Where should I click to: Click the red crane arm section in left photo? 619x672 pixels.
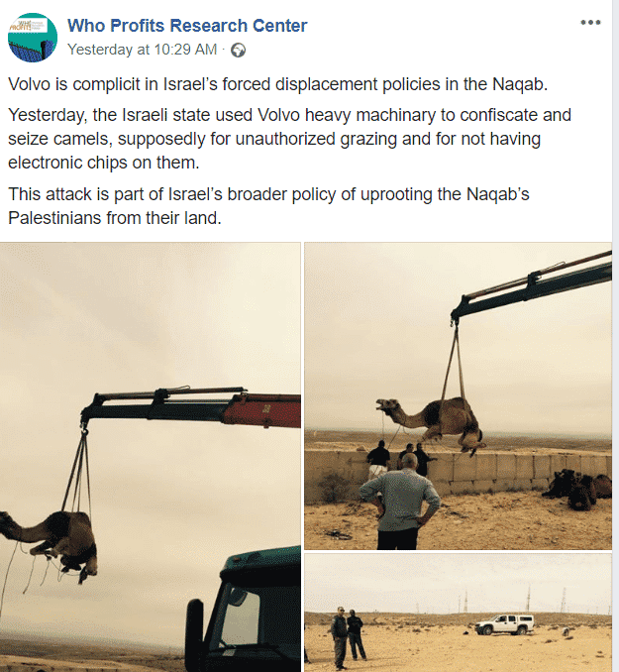262,411
